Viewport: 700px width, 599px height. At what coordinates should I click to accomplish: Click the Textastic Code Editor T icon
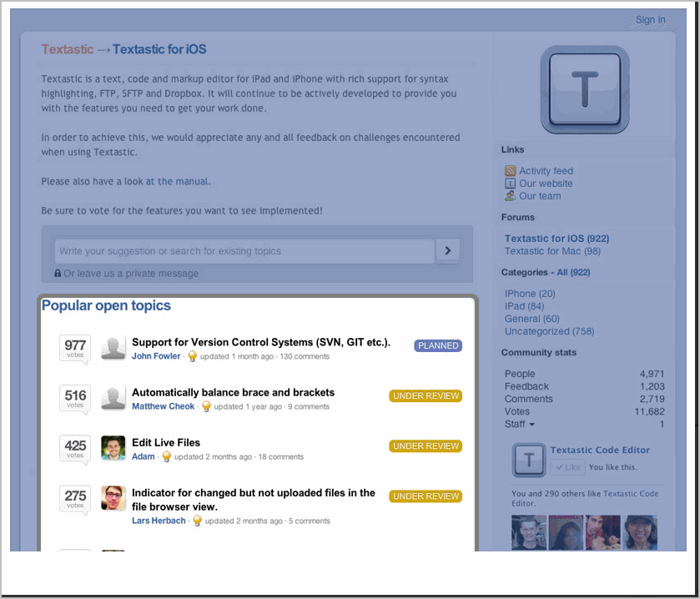(529, 460)
